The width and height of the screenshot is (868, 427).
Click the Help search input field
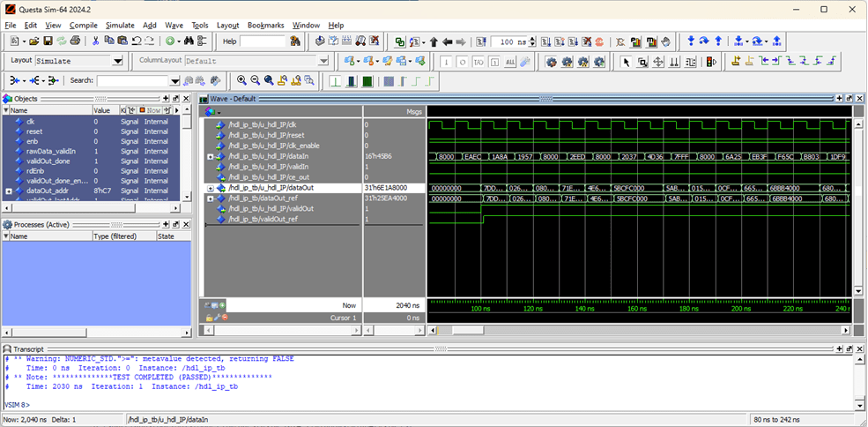[263, 41]
